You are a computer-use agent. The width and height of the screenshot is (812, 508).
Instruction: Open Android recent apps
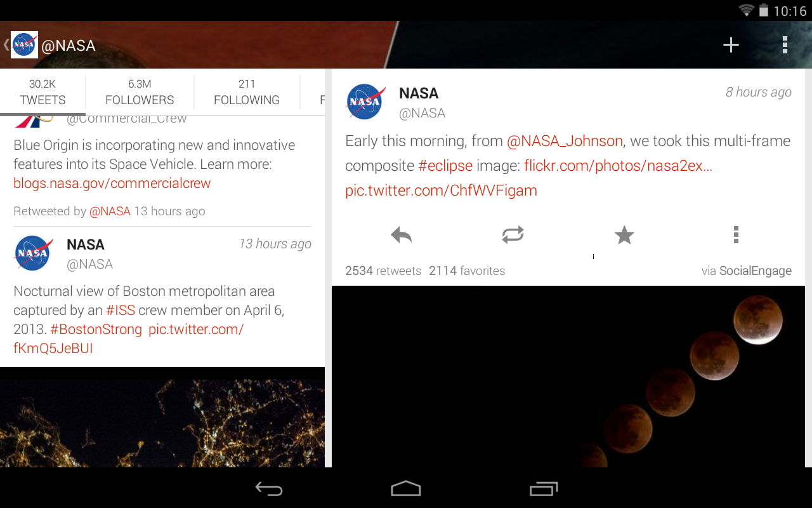[x=543, y=488]
